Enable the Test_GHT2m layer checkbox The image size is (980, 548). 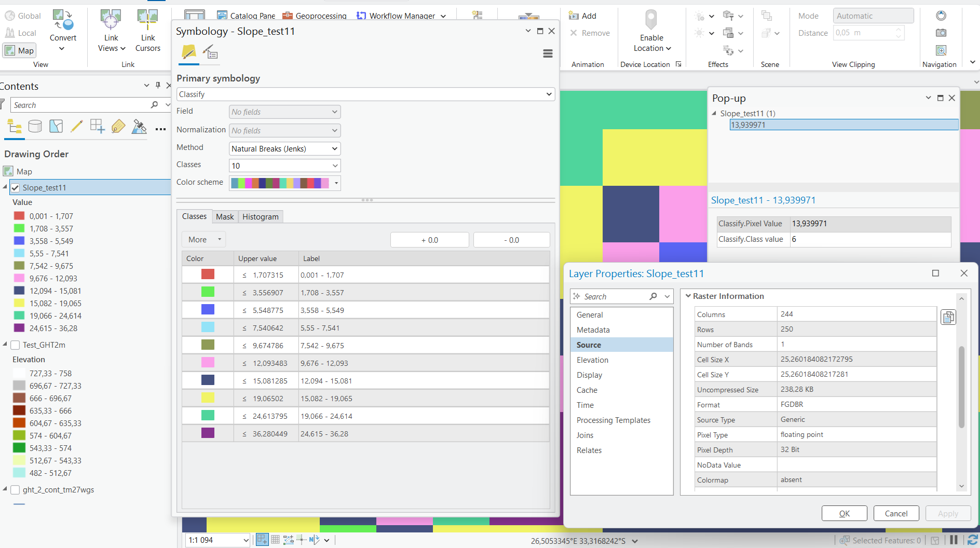(x=16, y=345)
